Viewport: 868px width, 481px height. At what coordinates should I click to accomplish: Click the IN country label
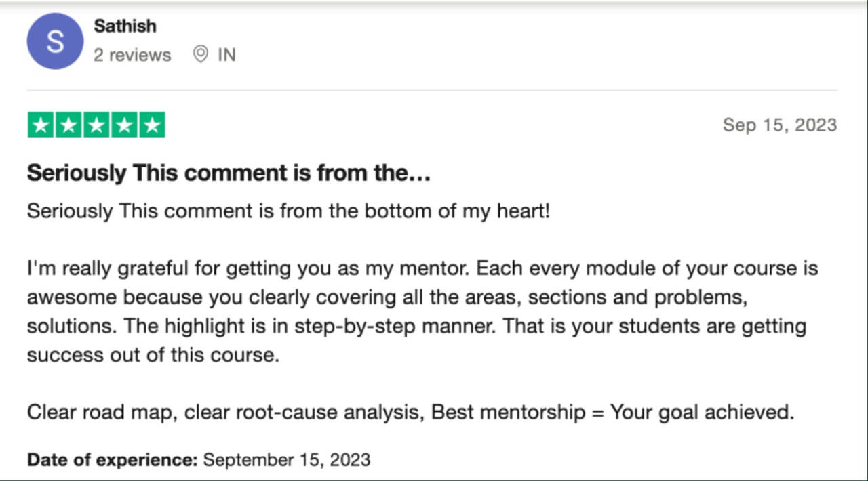226,55
